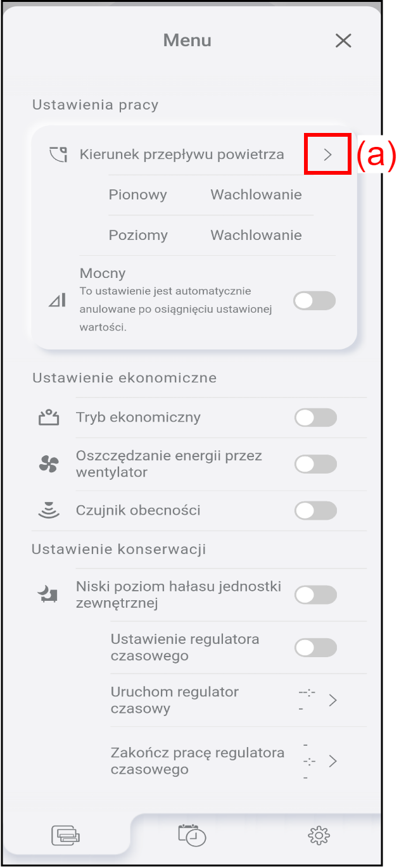The height and width of the screenshot is (868, 399).
Task: Toggle Oszczędzanie energii przez wentylator
Action: pos(315,465)
